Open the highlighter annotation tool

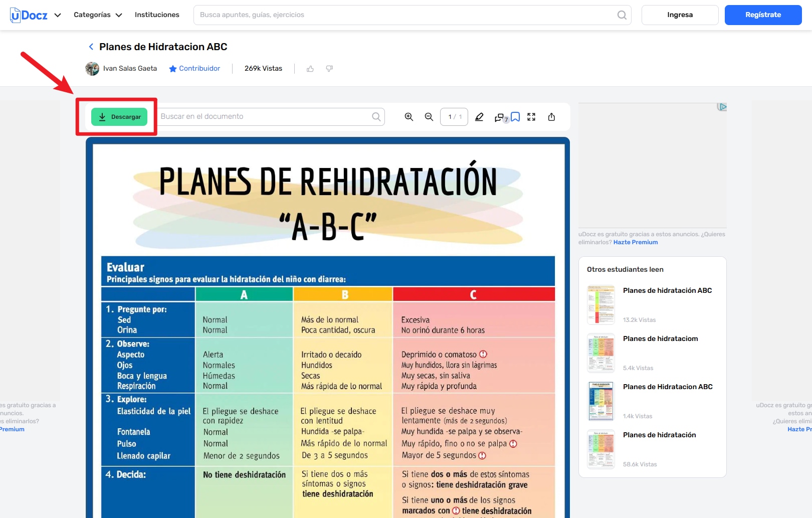point(479,116)
